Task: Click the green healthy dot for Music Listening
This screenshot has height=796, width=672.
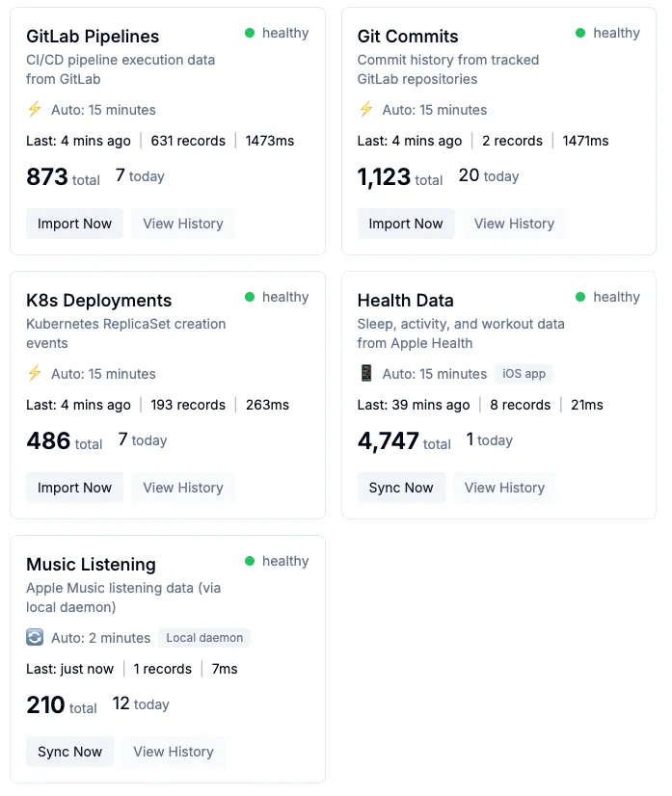Action: [x=250, y=561]
